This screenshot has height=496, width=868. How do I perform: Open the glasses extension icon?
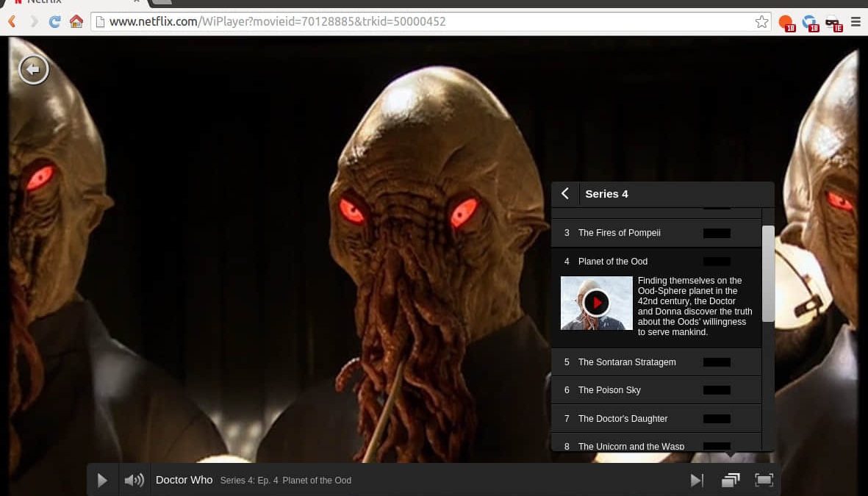click(833, 24)
